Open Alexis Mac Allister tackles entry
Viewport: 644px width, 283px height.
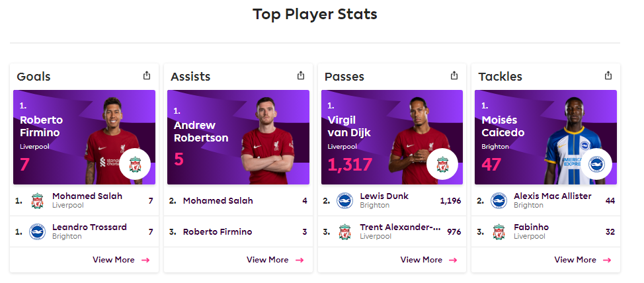[x=545, y=200]
